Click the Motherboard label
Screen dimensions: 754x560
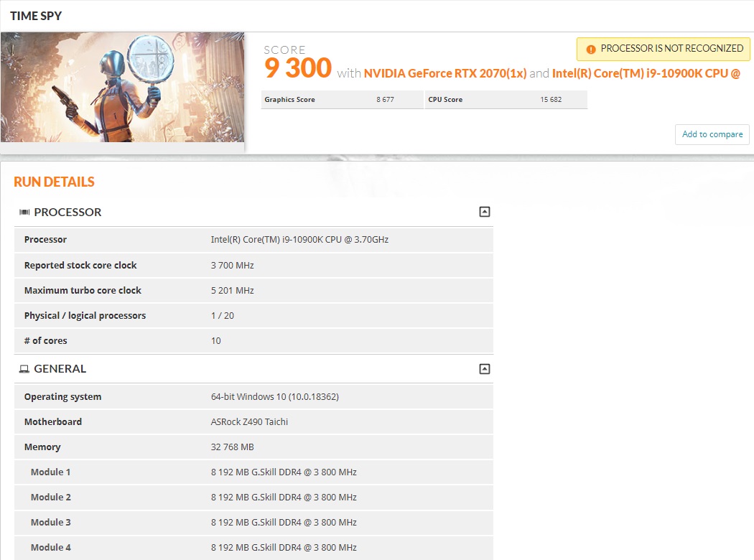click(53, 422)
